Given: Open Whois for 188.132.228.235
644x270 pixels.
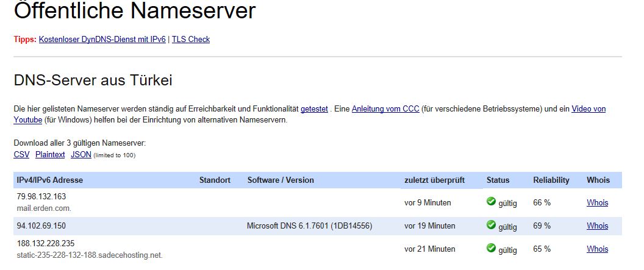Looking at the screenshot, I should point(598,249).
